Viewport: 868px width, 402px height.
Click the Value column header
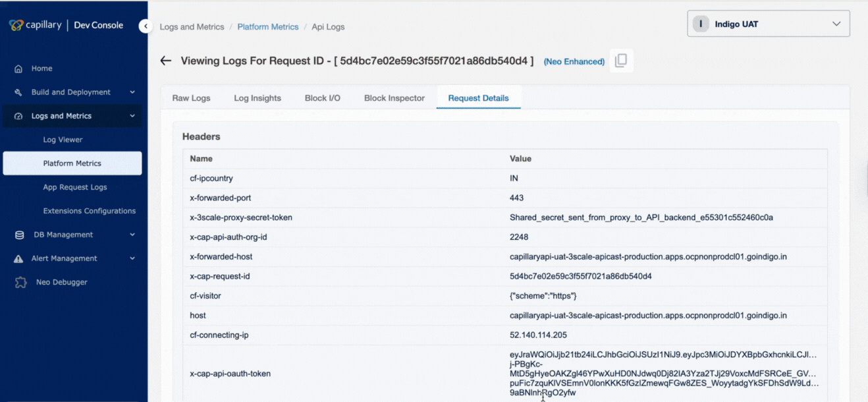pos(520,159)
